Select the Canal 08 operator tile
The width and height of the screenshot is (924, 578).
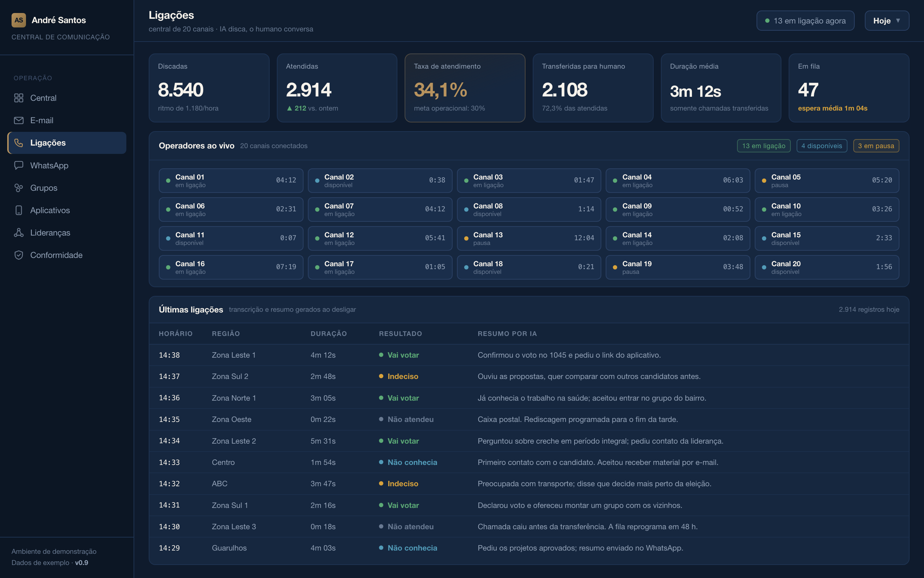[529, 210]
